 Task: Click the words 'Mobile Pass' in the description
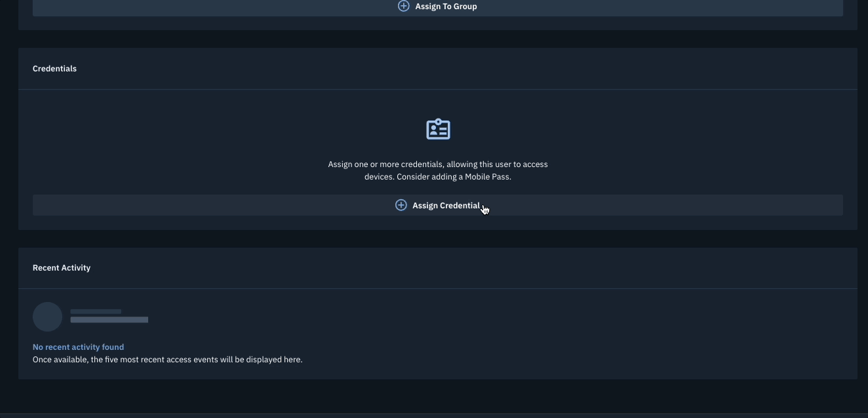(488, 177)
